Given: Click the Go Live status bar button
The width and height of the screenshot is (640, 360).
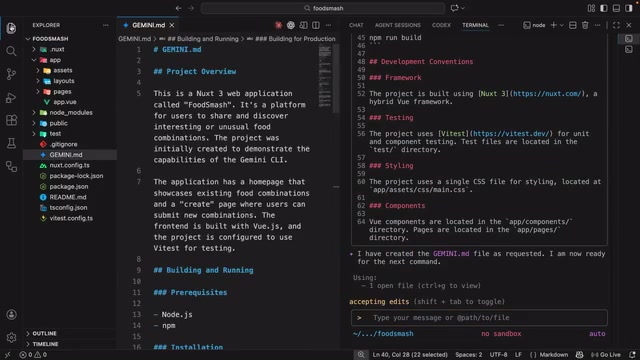Looking at the screenshot, I should [x=606, y=355].
